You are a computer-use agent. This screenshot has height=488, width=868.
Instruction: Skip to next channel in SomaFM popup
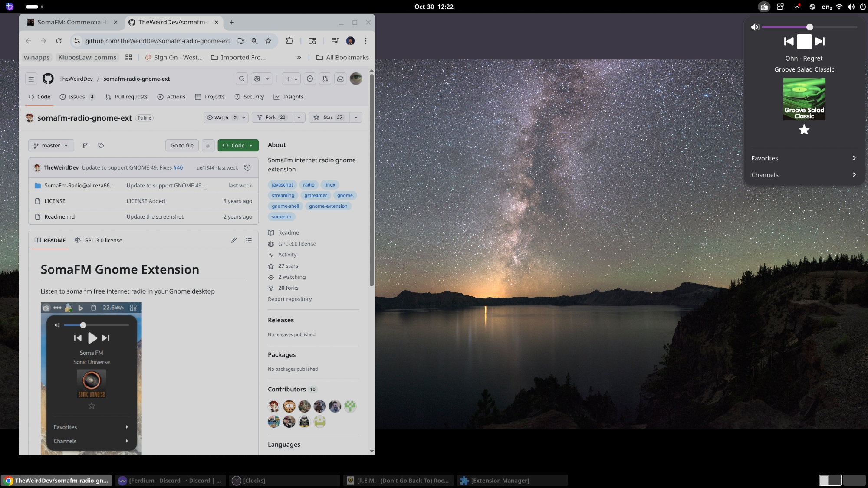(x=819, y=42)
